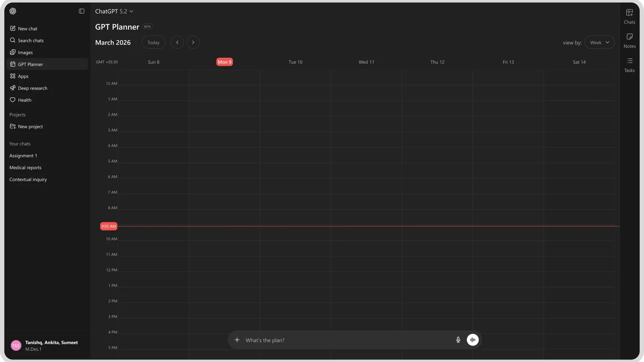Open the Images section

47,52
